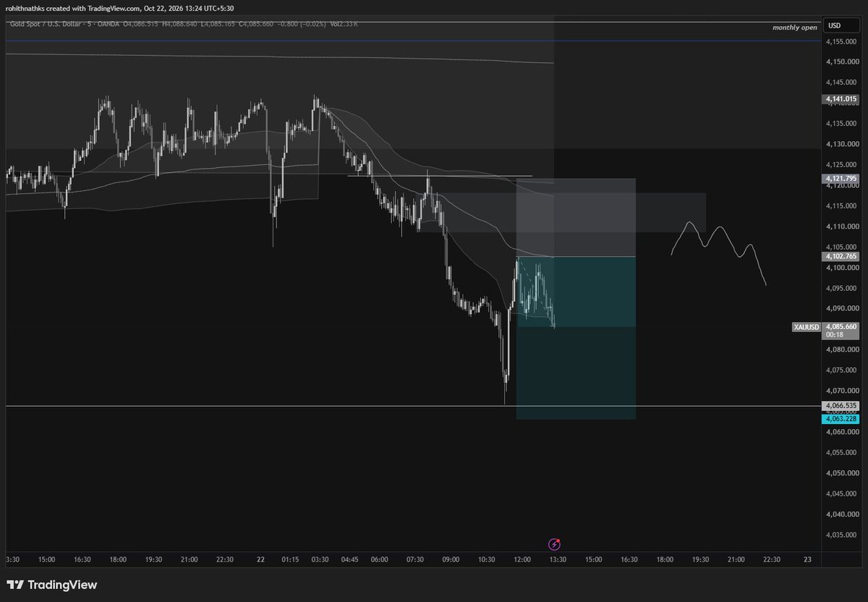Select the teal short position profit zone
The image size is (868, 602).
[x=576, y=337]
